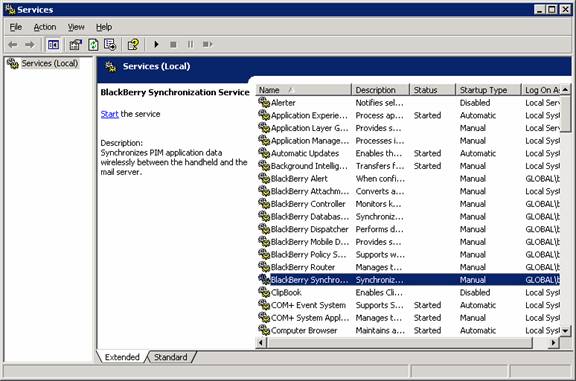Viewport: 576px width, 381px height.
Task: Click the horizontal scrollbar left arrow
Action: (261, 343)
